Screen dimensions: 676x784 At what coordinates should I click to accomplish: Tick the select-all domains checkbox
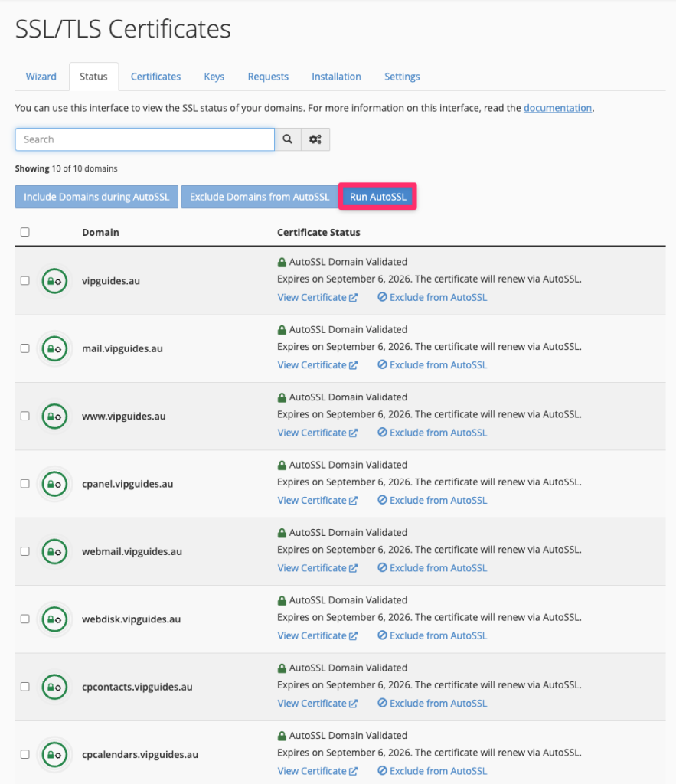tap(25, 232)
